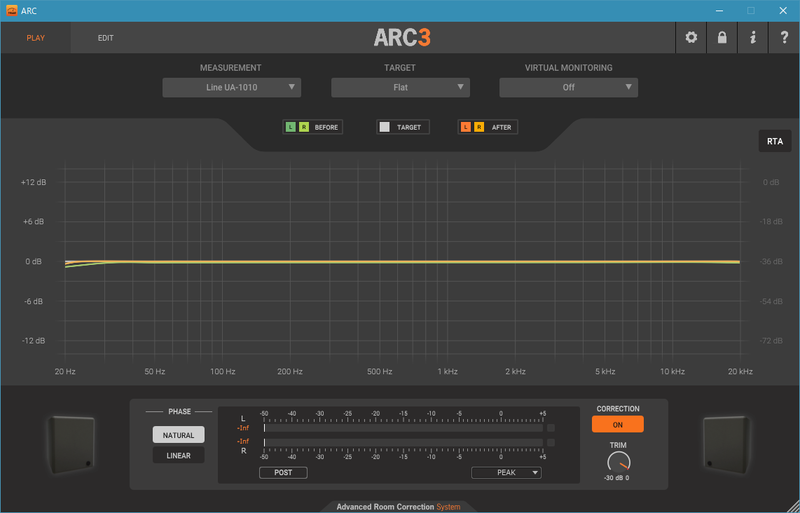This screenshot has width=800, height=513.
Task: Click the left speaker image
Action: 71,445
